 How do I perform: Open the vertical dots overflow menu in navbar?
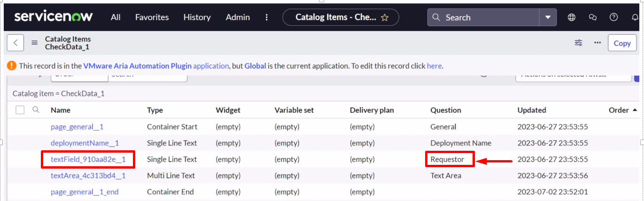266,17
